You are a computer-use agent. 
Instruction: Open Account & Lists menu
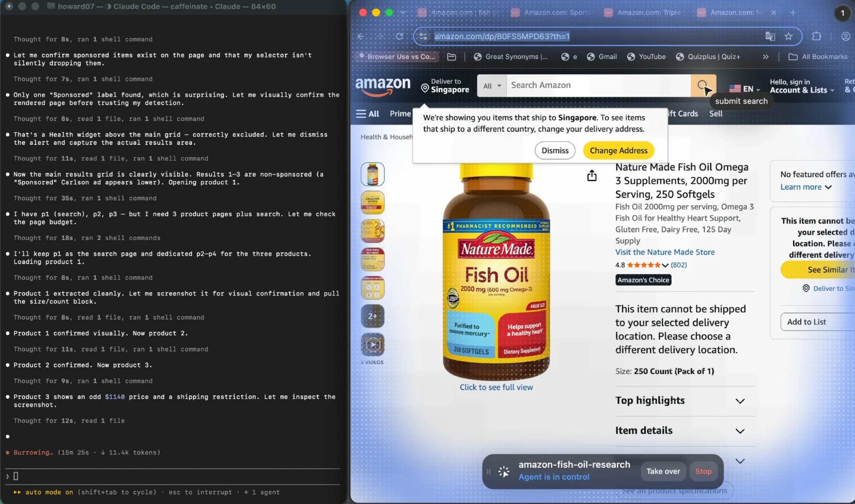[802, 86]
